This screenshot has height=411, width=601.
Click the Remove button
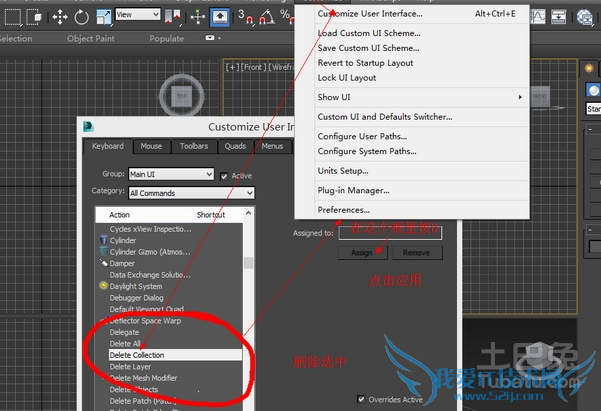pyautogui.click(x=417, y=253)
